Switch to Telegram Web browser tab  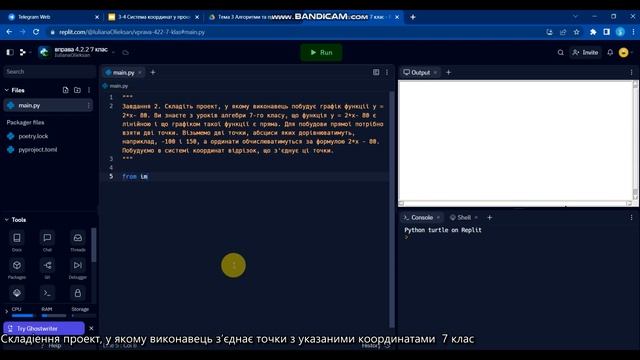tap(53, 17)
